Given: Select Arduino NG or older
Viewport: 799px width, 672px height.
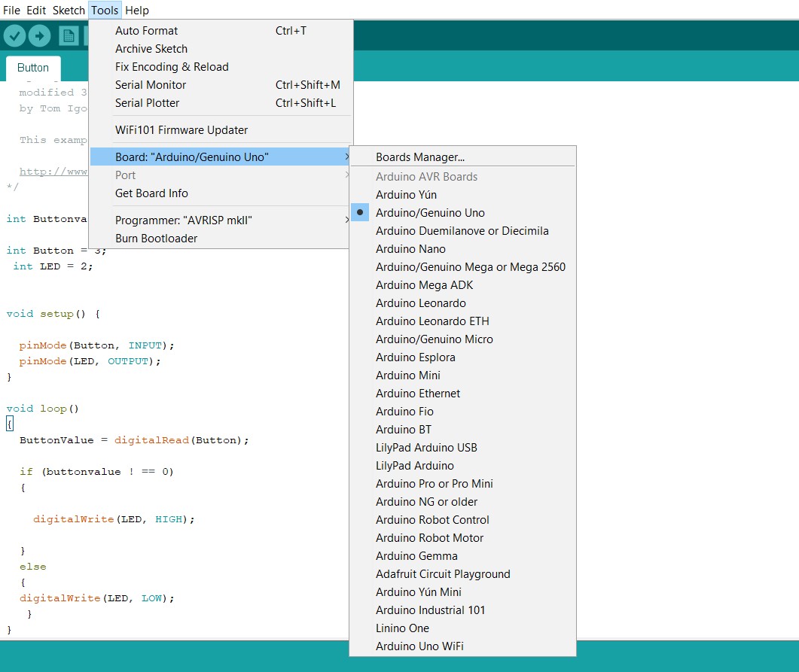Looking at the screenshot, I should point(462,502).
